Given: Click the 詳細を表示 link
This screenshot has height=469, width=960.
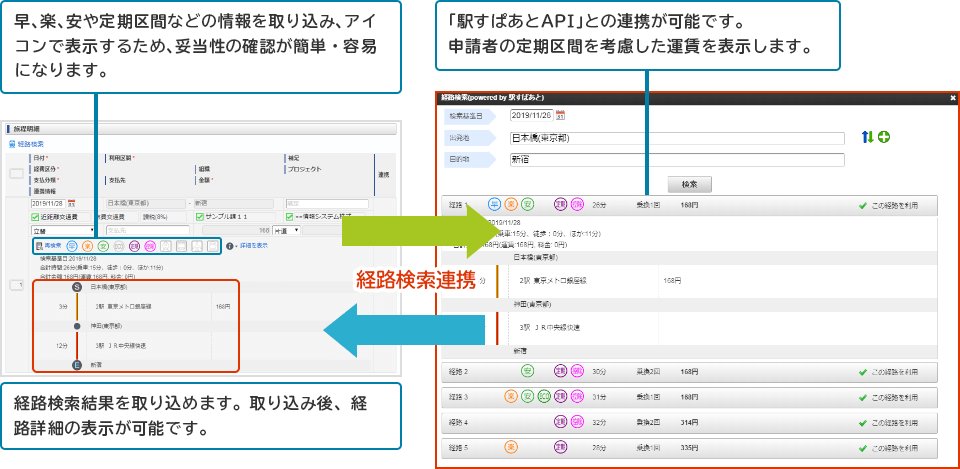Looking at the screenshot, I should click(x=253, y=246).
